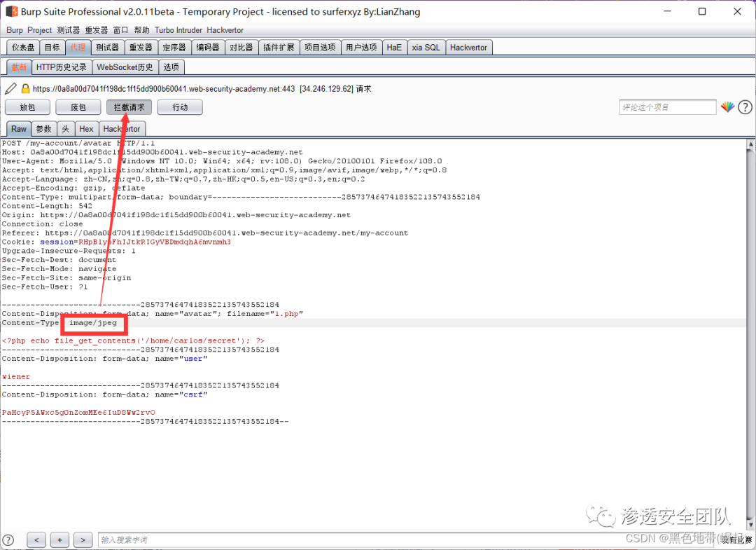Switch to the 目标 tab

pos(52,47)
